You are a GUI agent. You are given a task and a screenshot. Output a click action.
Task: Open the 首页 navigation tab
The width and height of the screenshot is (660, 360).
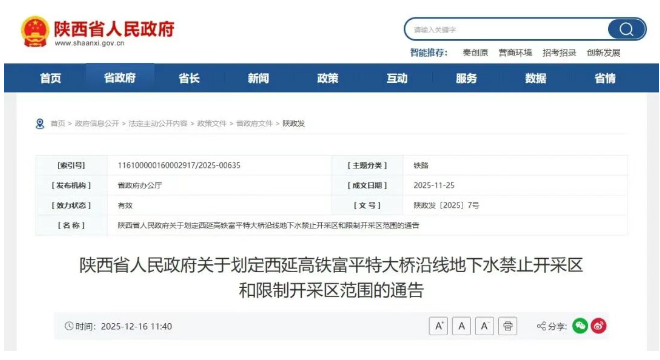tap(51, 78)
